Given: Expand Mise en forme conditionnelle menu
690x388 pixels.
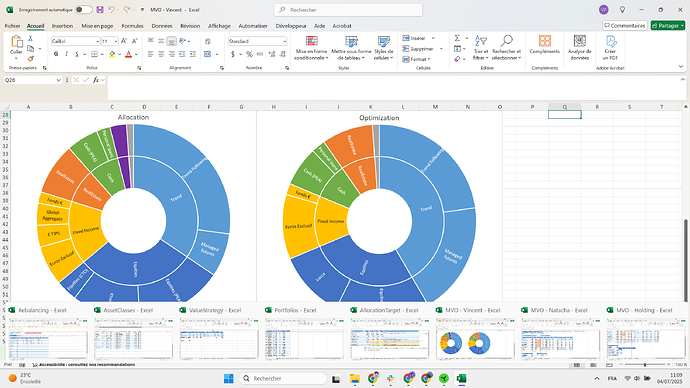Looking at the screenshot, I should pyautogui.click(x=312, y=48).
